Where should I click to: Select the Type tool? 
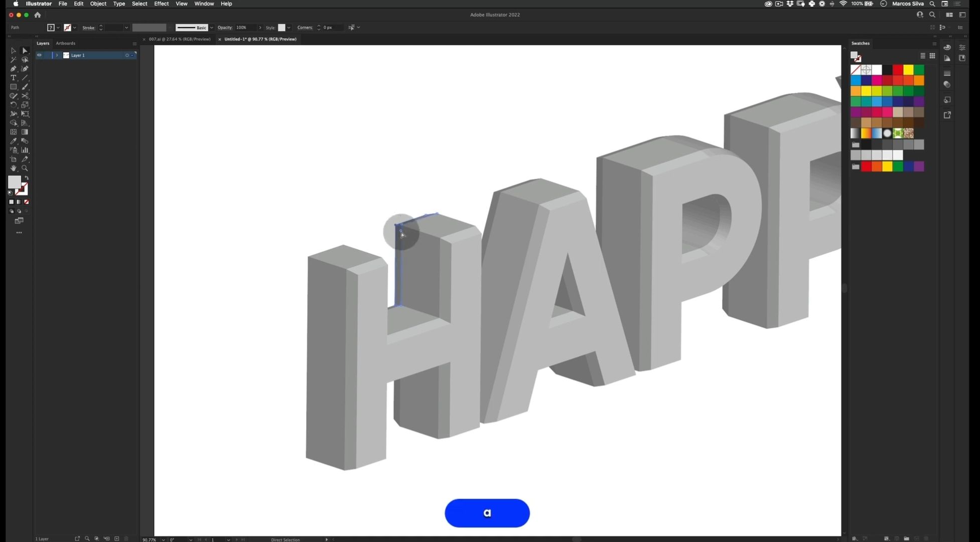14,78
